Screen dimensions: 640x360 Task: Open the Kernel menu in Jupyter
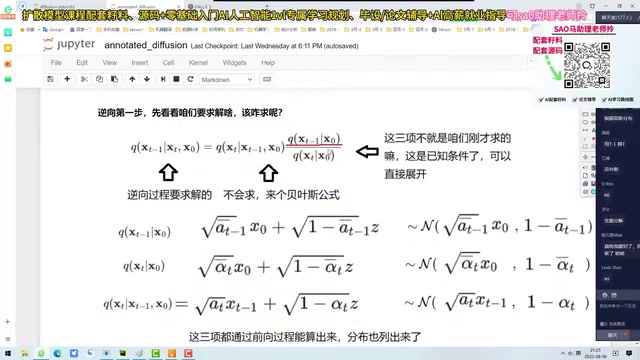(198, 62)
